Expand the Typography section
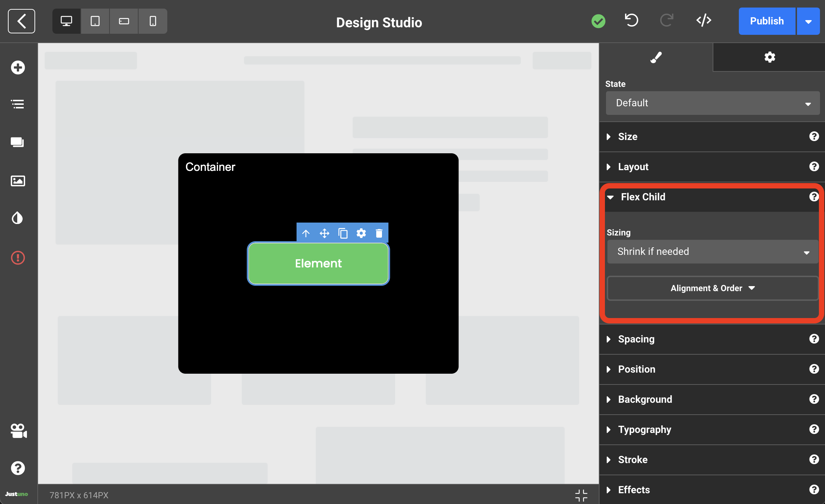 (644, 430)
